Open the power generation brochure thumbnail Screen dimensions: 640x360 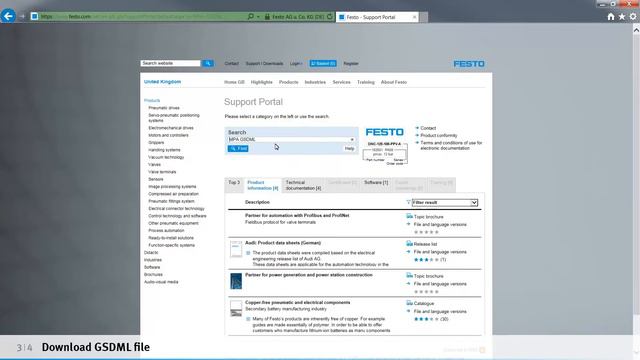(236, 281)
